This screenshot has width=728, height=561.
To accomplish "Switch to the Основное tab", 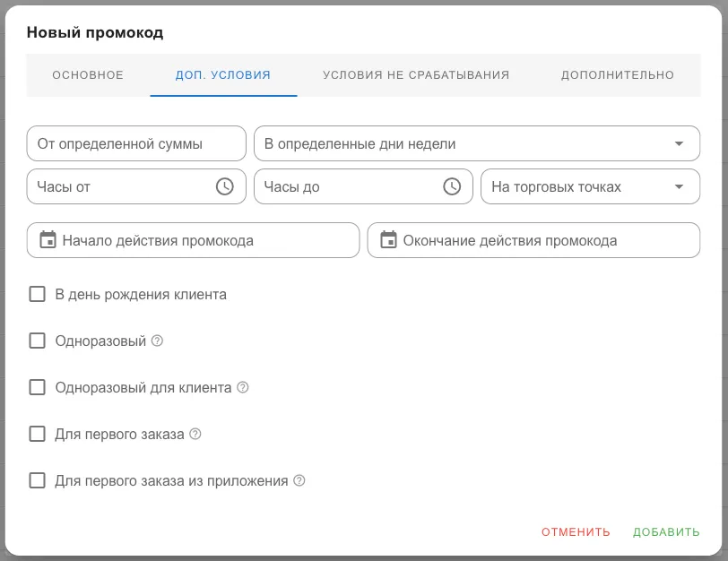I will 88,75.
